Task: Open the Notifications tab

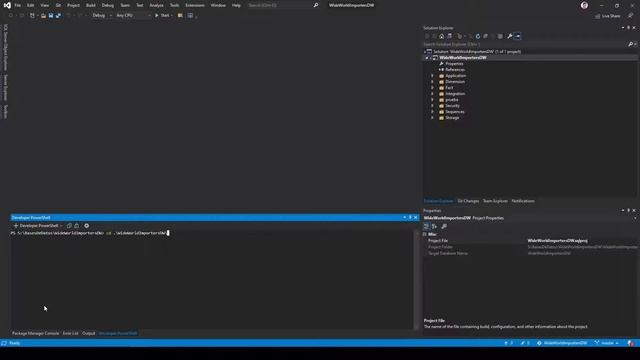Action: (x=523, y=201)
